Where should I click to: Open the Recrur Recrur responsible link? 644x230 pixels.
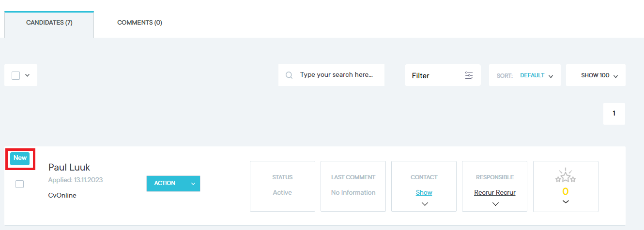[x=495, y=192]
